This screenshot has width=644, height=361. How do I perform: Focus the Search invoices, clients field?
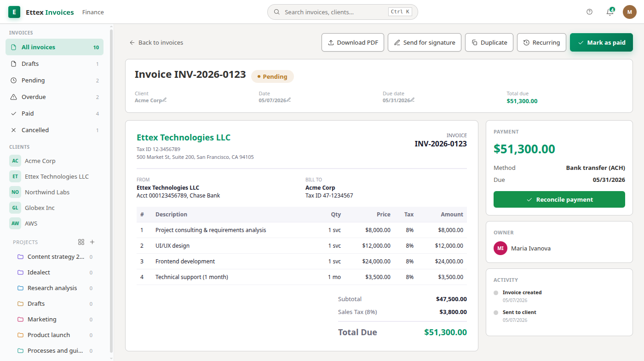point(342,12)
